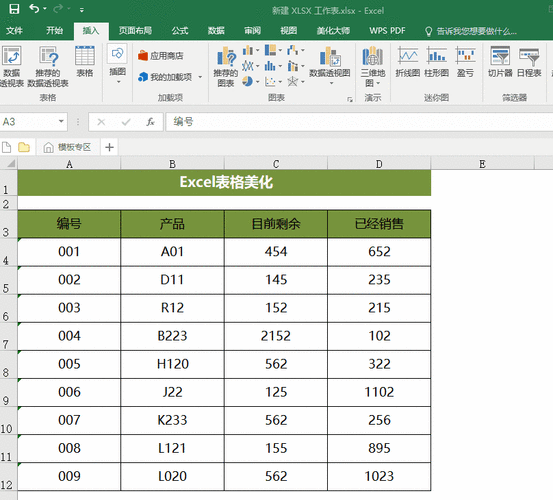Open the 3D Map (三维地图) tool

coord(373,66)
